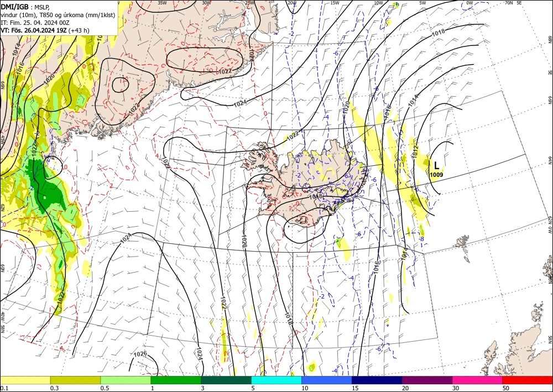Image resolution: width=553 pixels, height=392 pixels.
Task: Click the cyan 5–10 legend swatch
Action: 276,380
